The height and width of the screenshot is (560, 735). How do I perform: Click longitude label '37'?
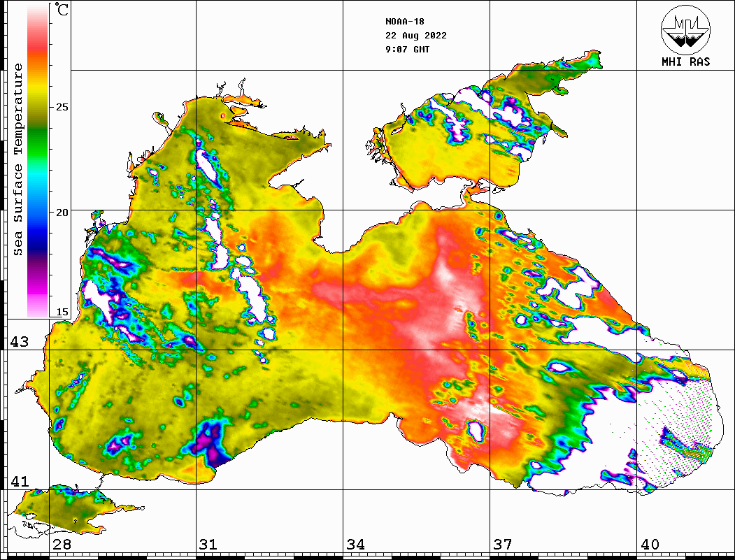[503, 544]
